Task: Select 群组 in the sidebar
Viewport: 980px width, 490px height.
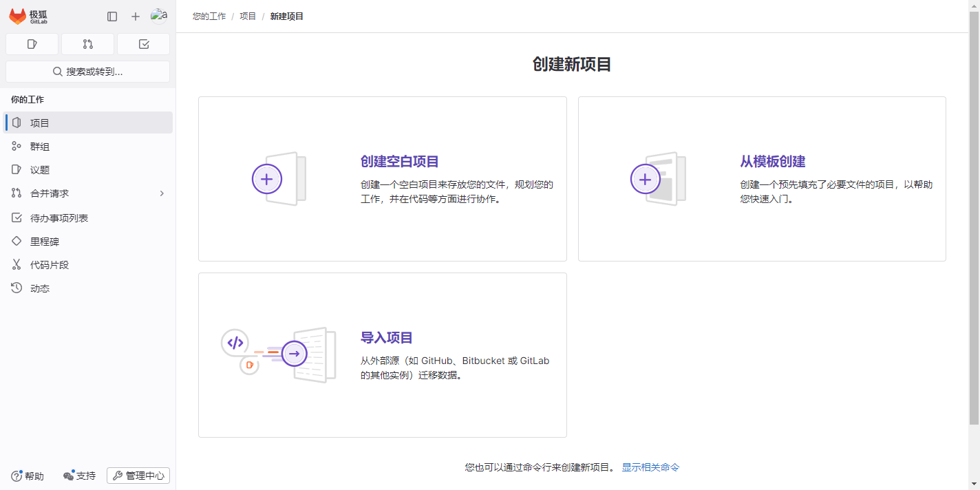Action: click(x=40, y=147)
